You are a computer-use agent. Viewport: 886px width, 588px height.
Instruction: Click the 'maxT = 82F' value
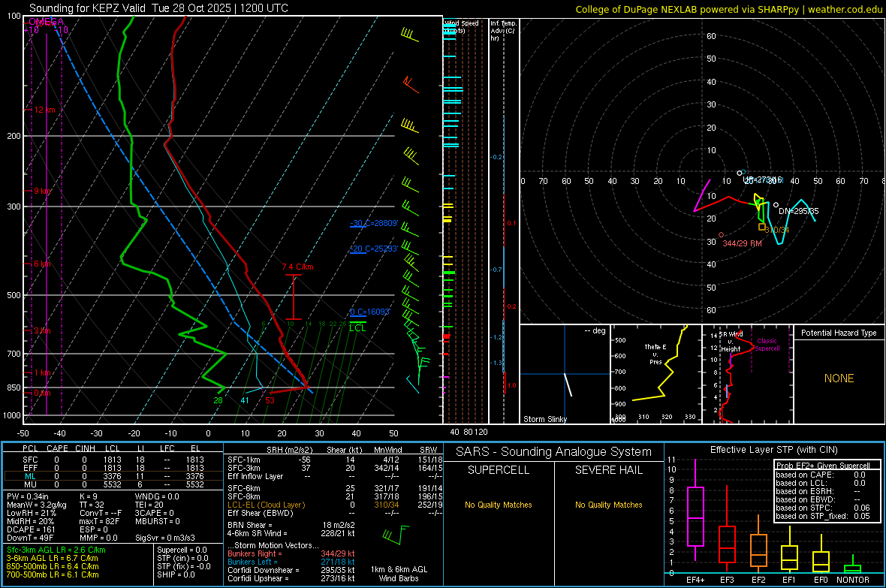(99, 521)
